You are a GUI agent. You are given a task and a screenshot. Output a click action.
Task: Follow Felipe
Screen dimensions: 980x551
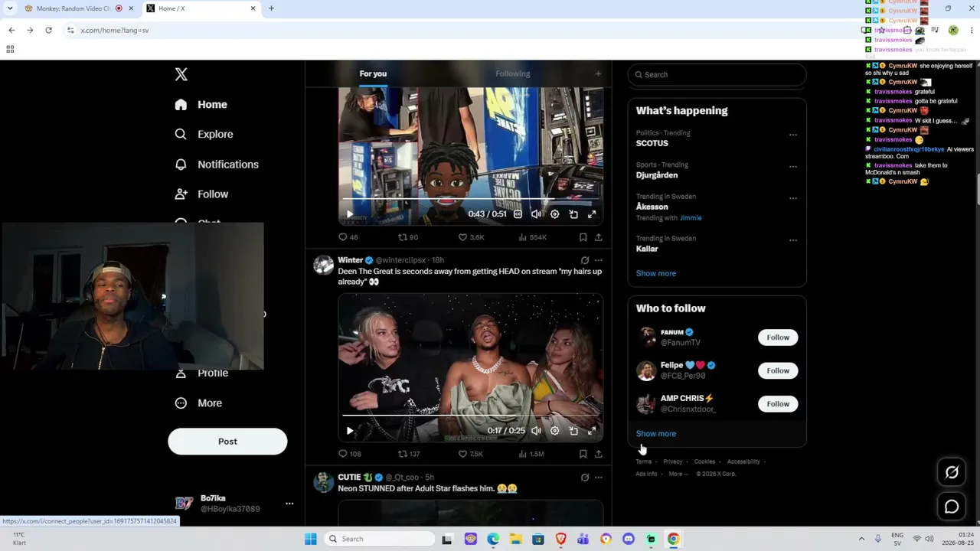[x=778, y=370]
